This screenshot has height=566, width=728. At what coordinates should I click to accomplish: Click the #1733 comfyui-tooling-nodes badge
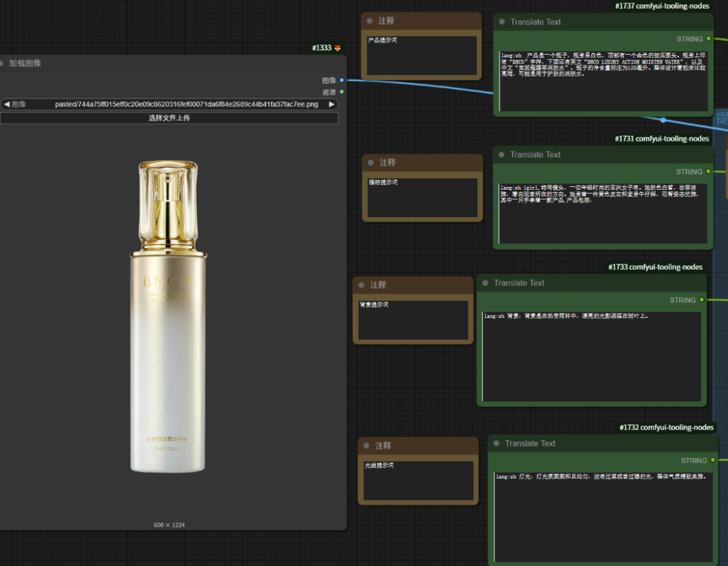click(x=655, y=266)
